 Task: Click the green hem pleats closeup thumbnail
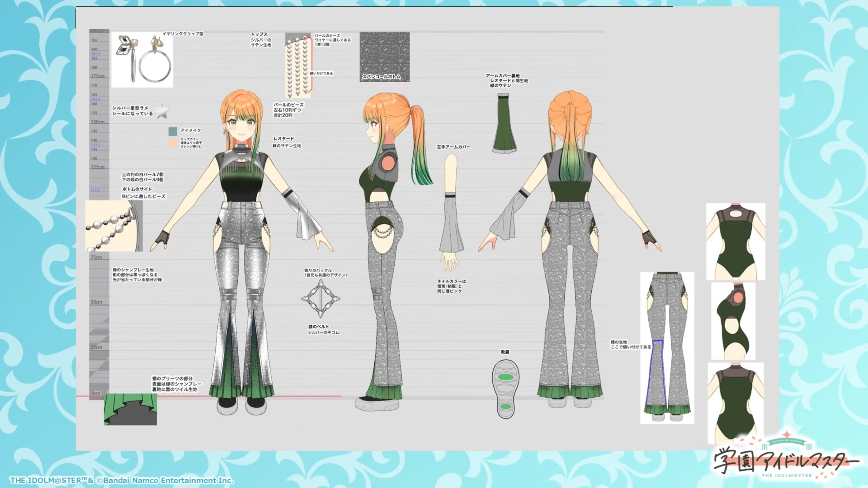pyautogui.click(x=130, y=409)
